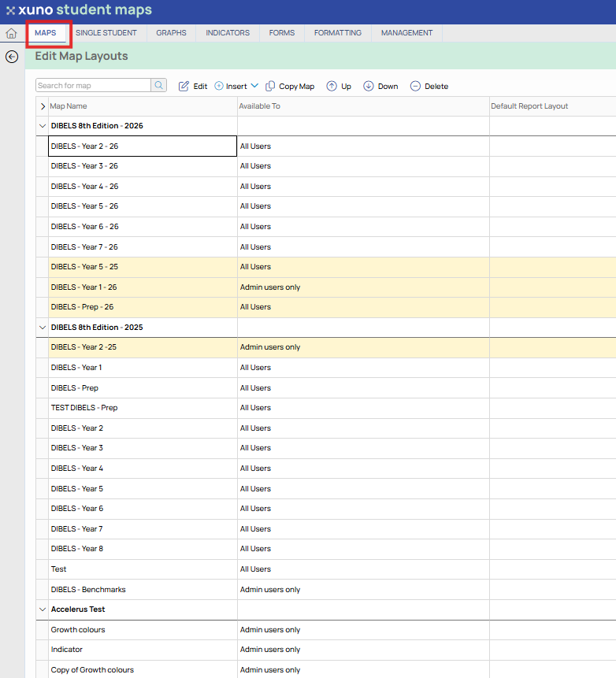Viewport: 616px width, 678px height.
Task: Open the Insert dropdown arrow
Action: pos(254,86)
